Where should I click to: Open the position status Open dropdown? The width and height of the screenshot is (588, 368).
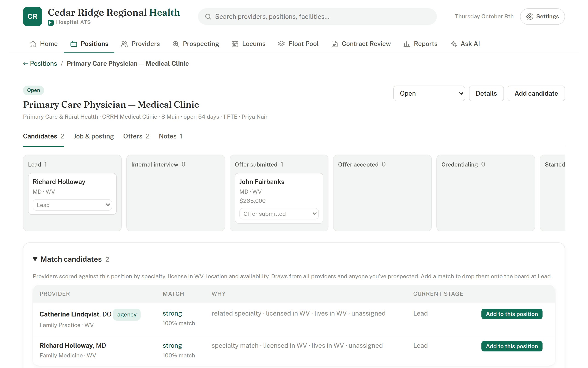429,93
